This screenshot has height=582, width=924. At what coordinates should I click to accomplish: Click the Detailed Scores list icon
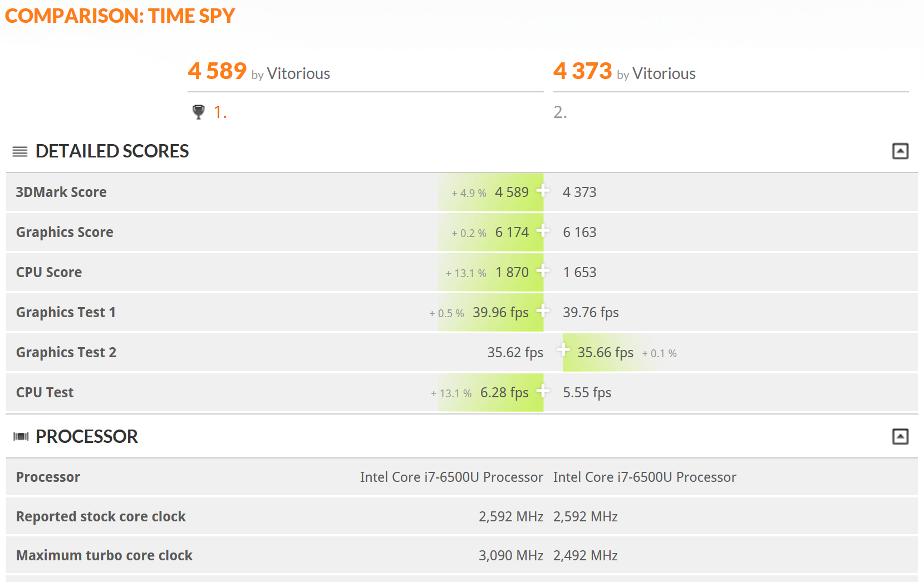(20, 151)
